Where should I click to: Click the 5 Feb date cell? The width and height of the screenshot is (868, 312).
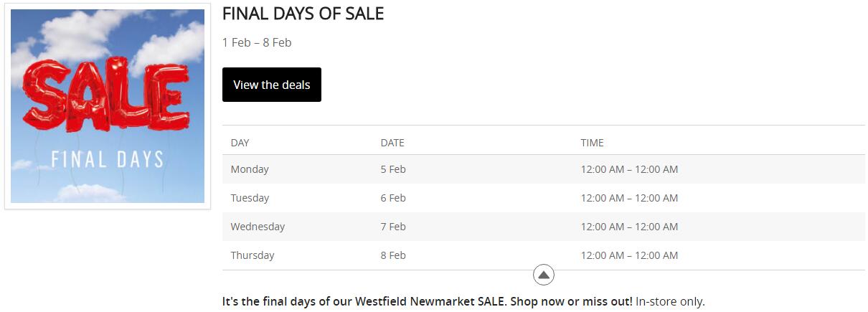393,169
